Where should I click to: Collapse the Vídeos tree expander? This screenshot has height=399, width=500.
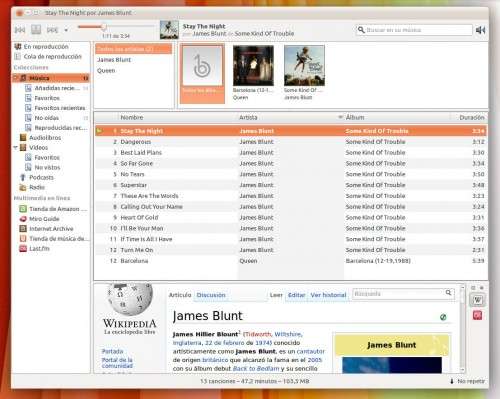tap(15, 147)
